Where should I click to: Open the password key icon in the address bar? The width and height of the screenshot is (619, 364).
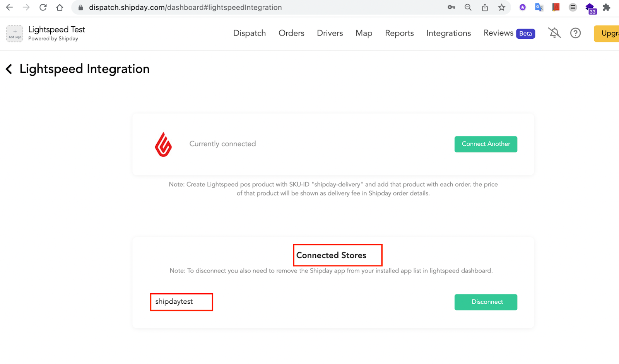point(451,7)
